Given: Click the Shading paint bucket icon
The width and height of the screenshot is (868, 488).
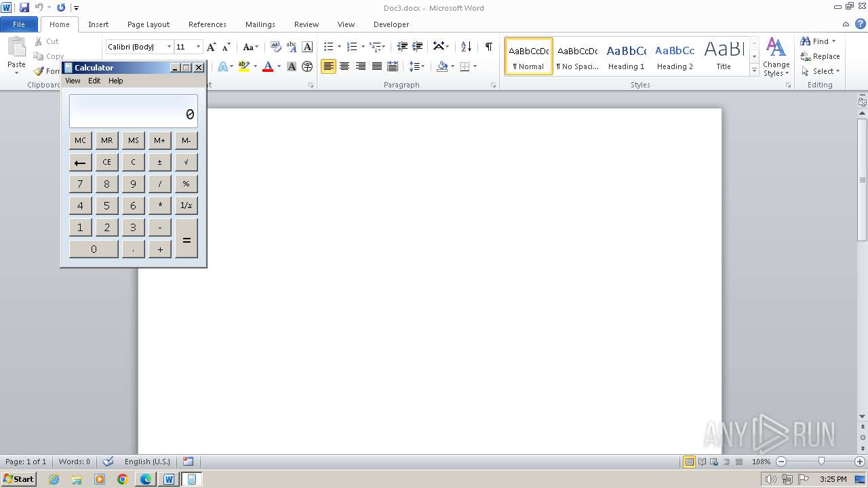Looking at the screenshot, I should click(x=442, y=66).
